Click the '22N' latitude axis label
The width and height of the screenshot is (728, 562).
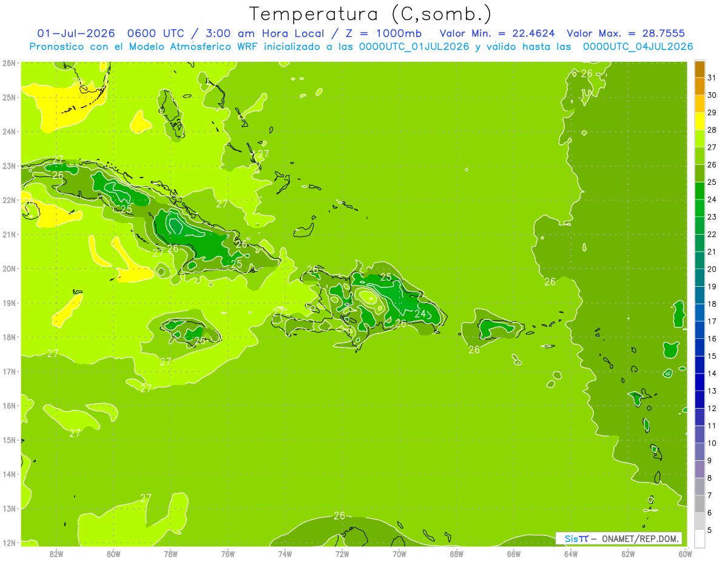point(9,200)
